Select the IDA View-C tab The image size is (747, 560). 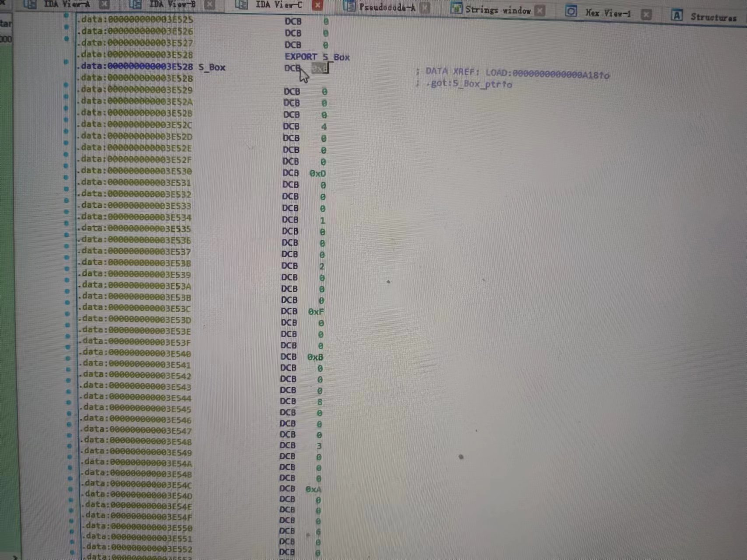[x=278, y=4]
